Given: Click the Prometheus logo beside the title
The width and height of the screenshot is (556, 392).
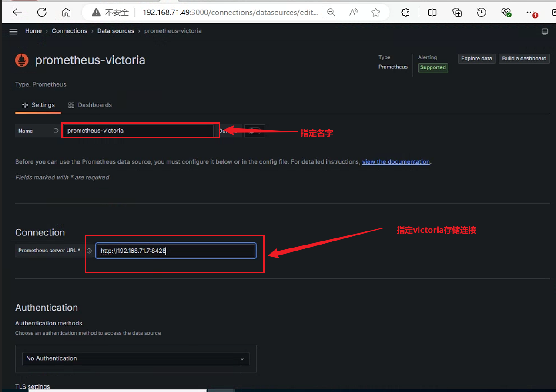Looking at the screenshot, I should [22, 60].
